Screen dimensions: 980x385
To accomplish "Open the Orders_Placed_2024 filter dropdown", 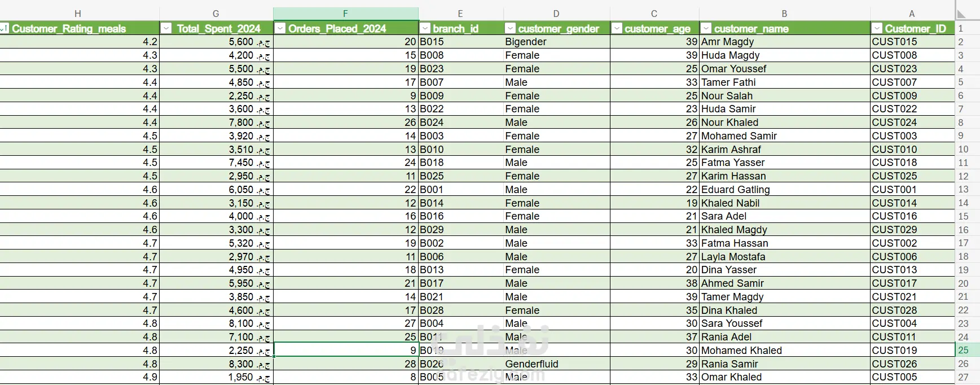I will (280, 28).
